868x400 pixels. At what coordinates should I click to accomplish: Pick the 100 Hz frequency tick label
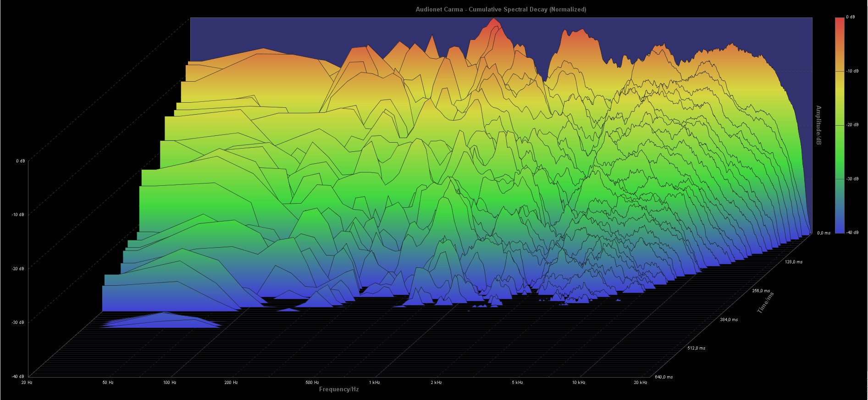170,383
